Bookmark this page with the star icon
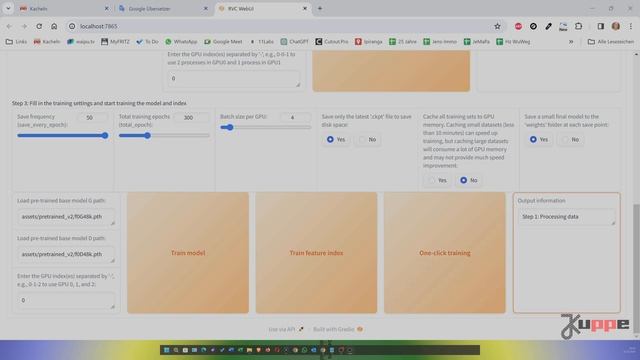This screenshot has width=640, height=360. (x=497, y=26)
